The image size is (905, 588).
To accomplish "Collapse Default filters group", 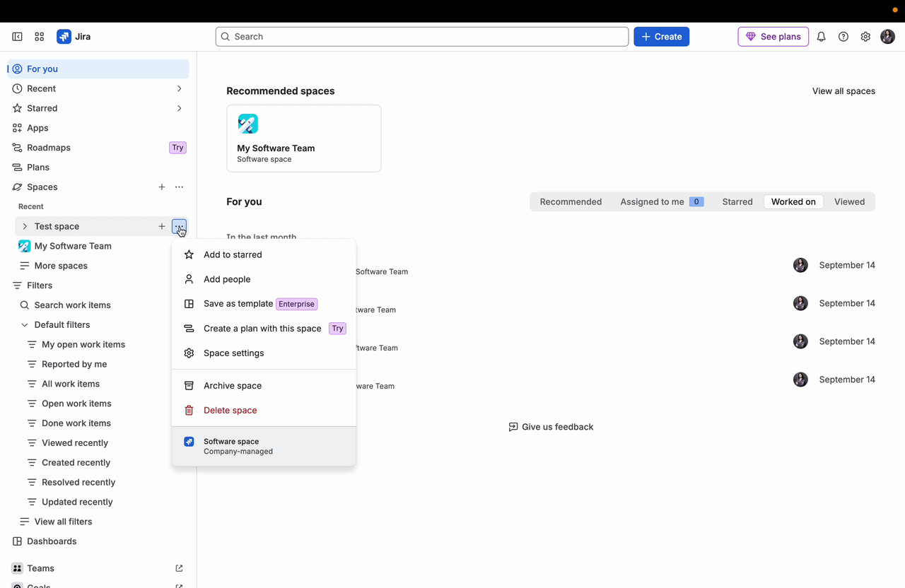I will [25, 325].
